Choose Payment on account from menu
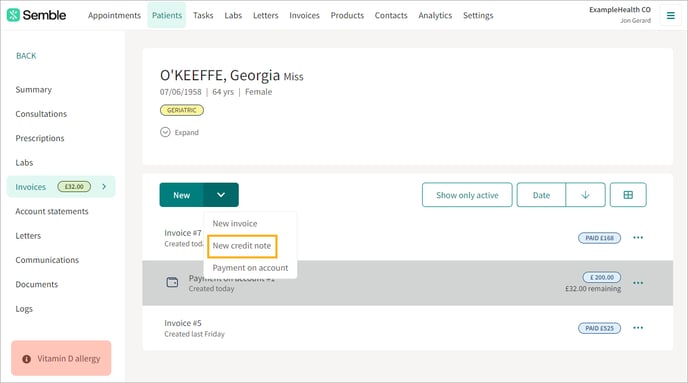The height and width of the screenshot is (383, 688). coord(250,268)
